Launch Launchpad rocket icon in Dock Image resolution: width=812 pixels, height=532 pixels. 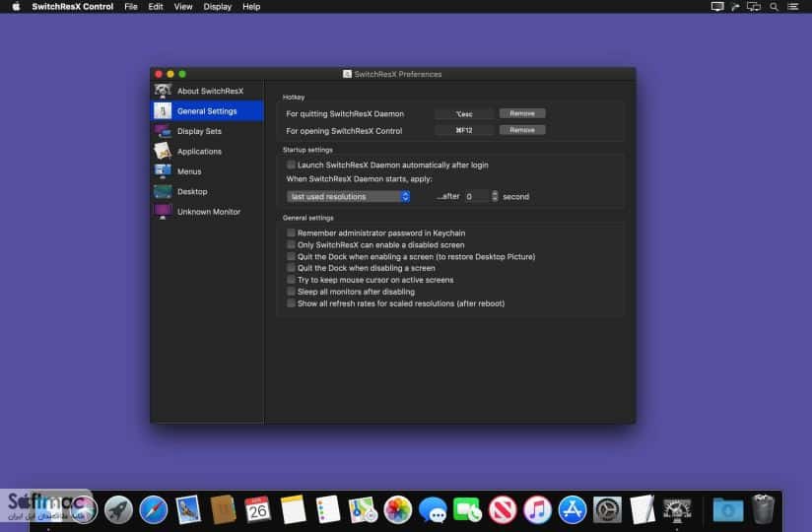pos(118,509)
